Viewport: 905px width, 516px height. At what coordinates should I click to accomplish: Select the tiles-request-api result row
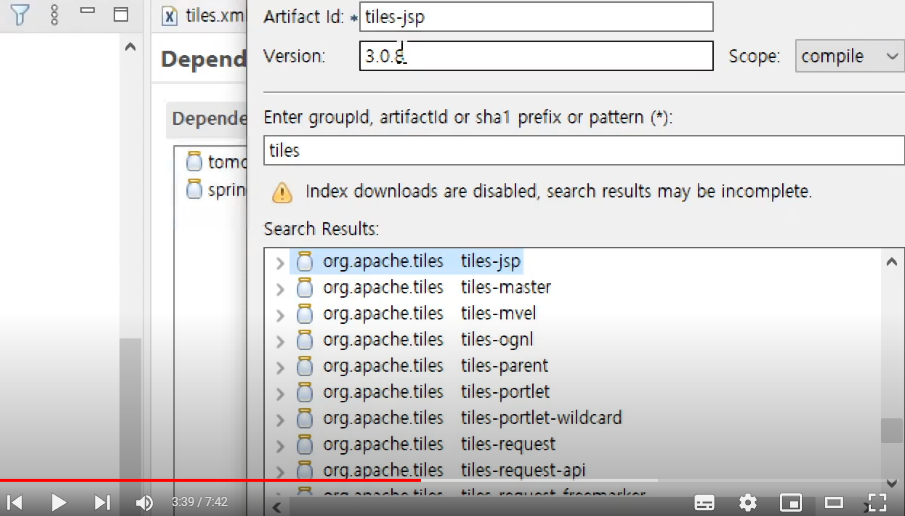pyautogui.click(x=440, y=470)
